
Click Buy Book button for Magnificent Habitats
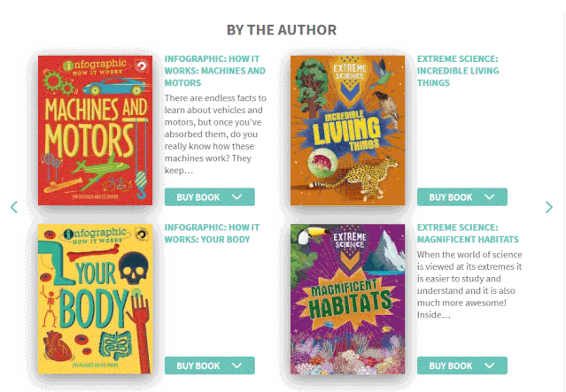tap(462, 365)
